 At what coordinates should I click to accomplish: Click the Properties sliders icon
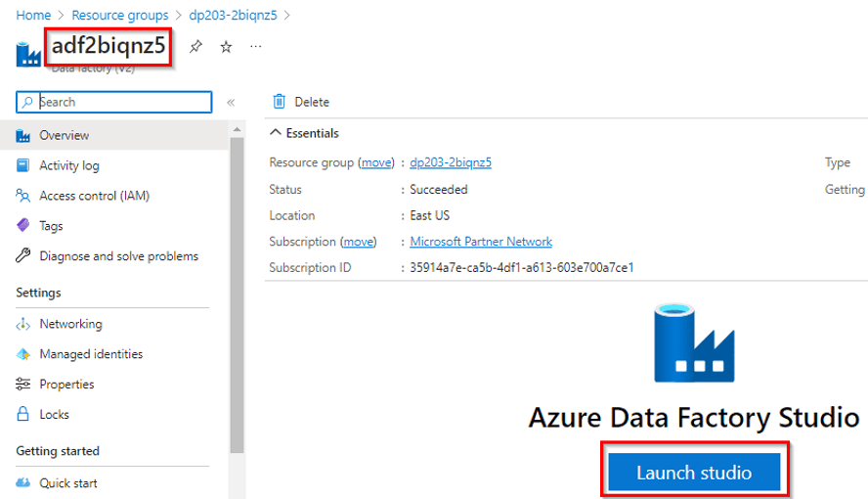[x=22, y=384]
